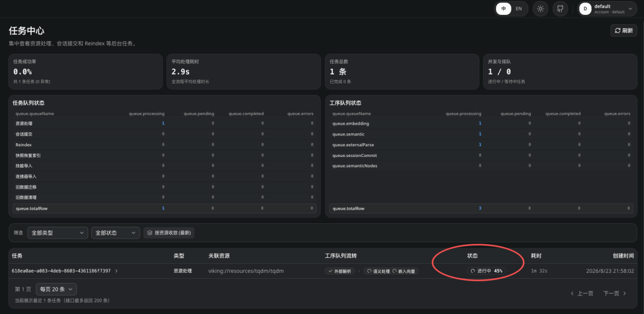
Task: Click the queue.embedding row
Action: pos(481,124)
